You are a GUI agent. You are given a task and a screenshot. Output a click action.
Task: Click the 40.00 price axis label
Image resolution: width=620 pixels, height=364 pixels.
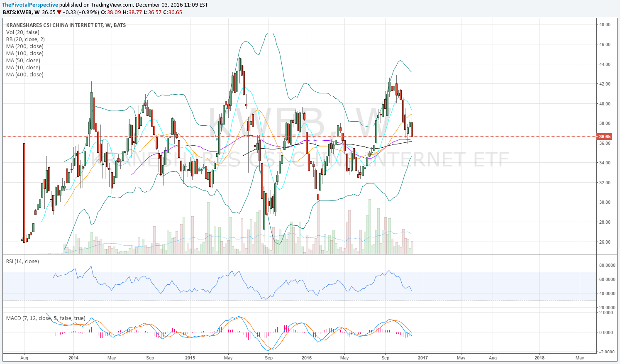(x=605, y=104)
